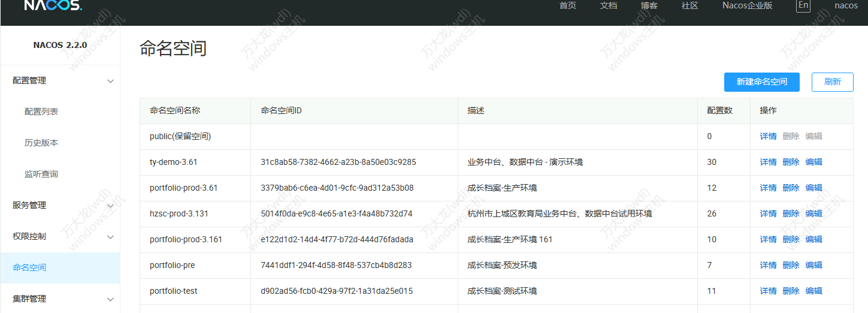Switch language with the En button
The width and height of the screenshot is (868, 313).
[803, 5]
